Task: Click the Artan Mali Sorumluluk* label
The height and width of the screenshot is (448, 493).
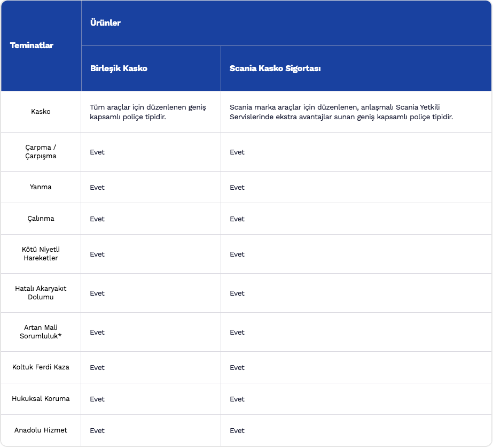Action: pos(41,332)
